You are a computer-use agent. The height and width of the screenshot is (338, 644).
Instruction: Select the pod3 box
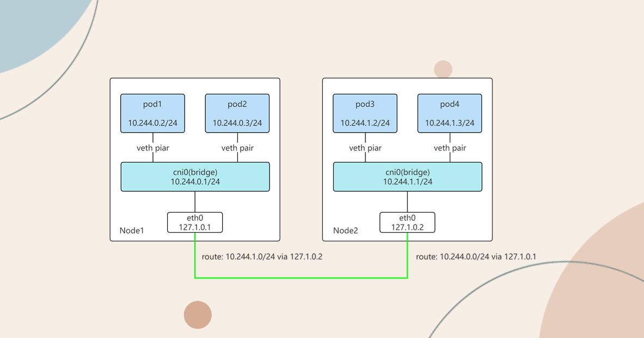pyautogui.click(x=365, y=113)
